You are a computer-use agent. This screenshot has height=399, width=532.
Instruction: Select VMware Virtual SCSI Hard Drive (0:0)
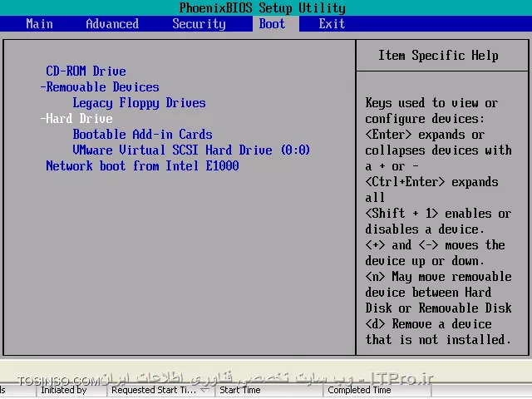[191, 150]
